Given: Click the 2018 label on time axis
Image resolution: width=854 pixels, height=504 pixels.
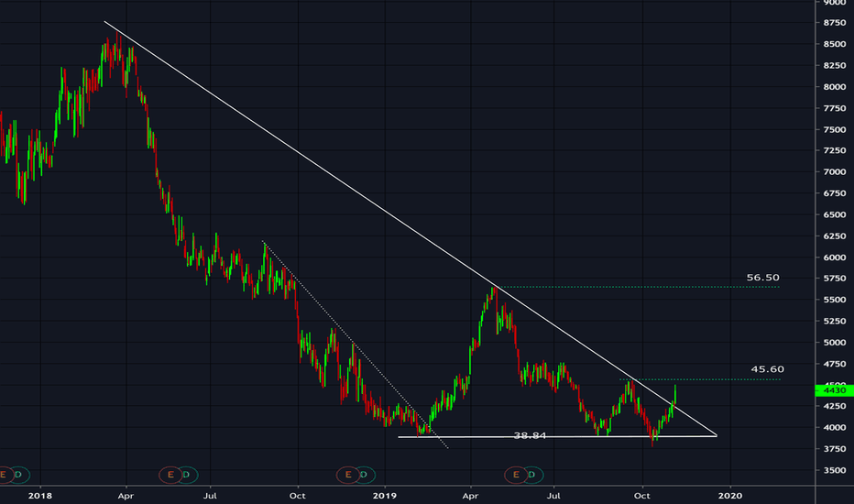Looking at the screenshot, I should coord(40,495).
